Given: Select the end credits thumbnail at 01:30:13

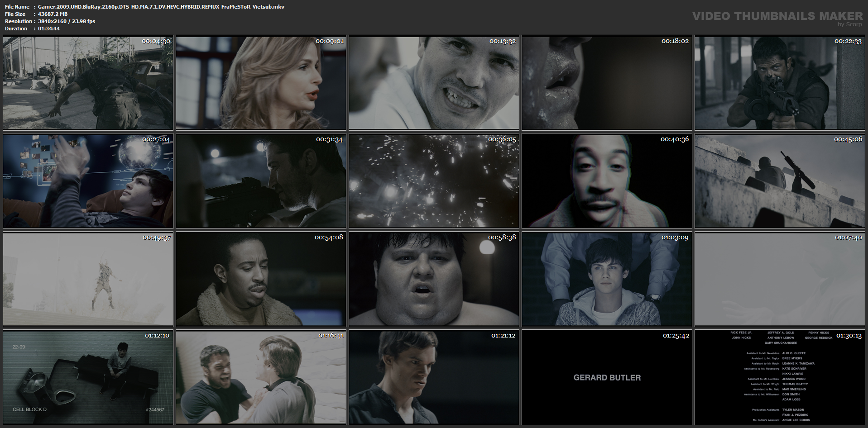Looking at the screenshot, I should point(780,377).
